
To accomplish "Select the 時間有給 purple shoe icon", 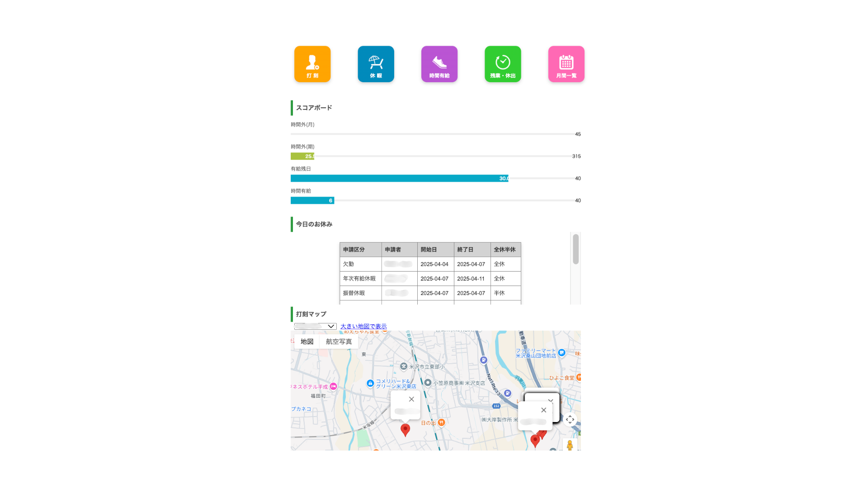I will tap(439, 64).
